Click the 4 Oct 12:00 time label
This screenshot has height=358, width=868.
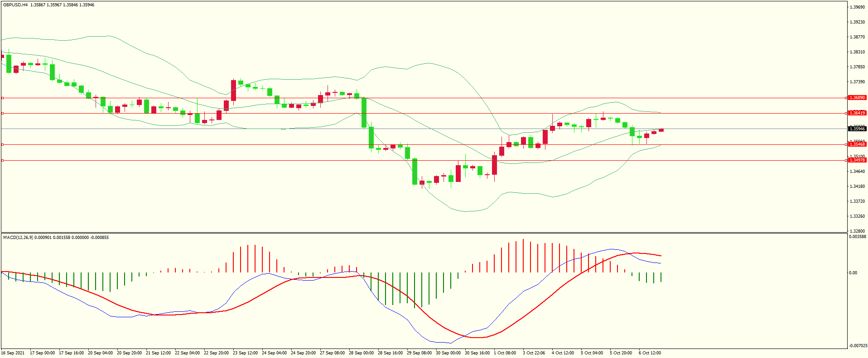[563, 353]
